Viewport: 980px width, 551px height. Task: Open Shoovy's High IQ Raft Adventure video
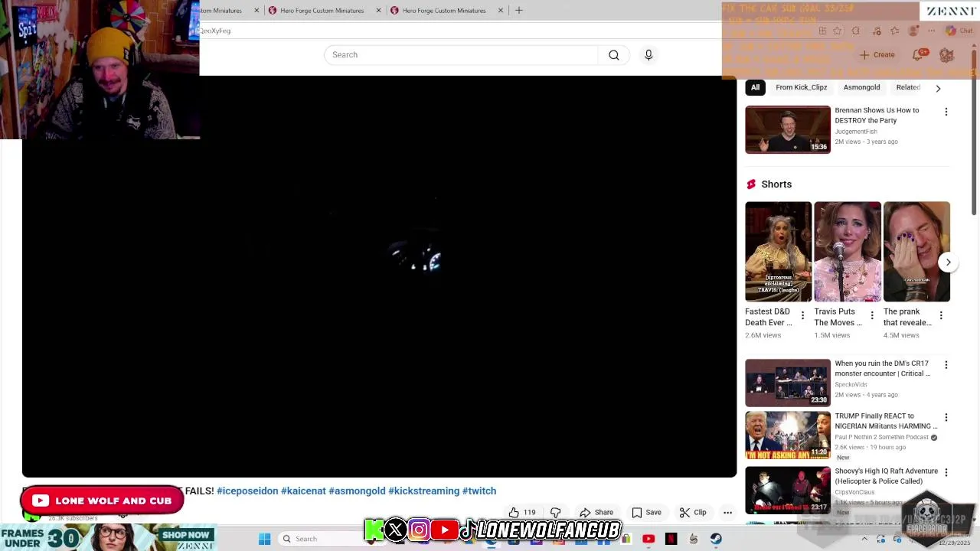point(787,490)
